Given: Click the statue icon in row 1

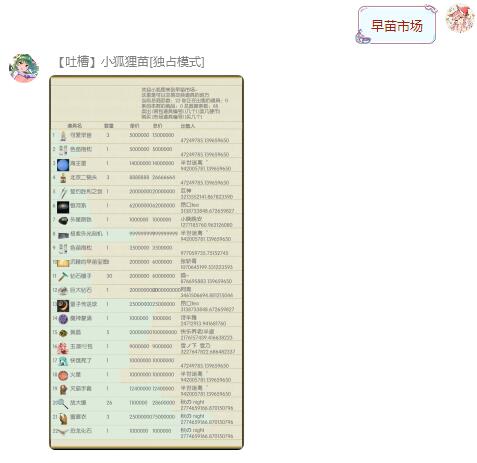Looking at the screenshot, I should coord(63,136).
